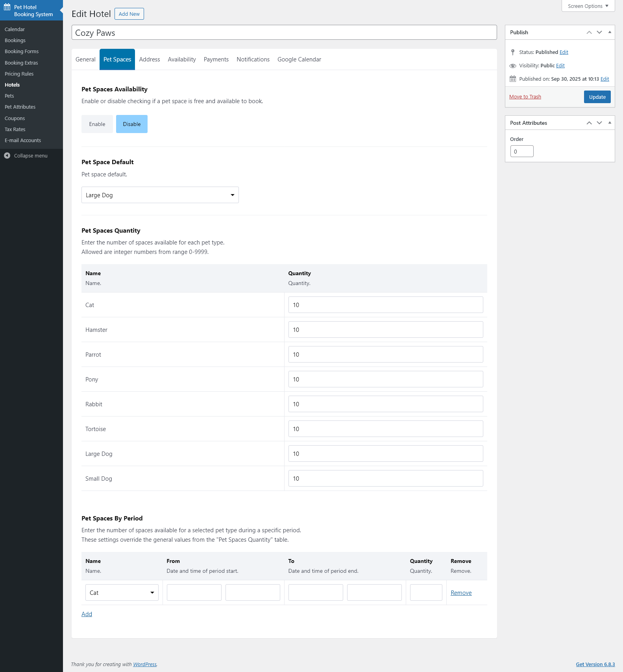Click the Published on calendar icon

tap(512, 79)
